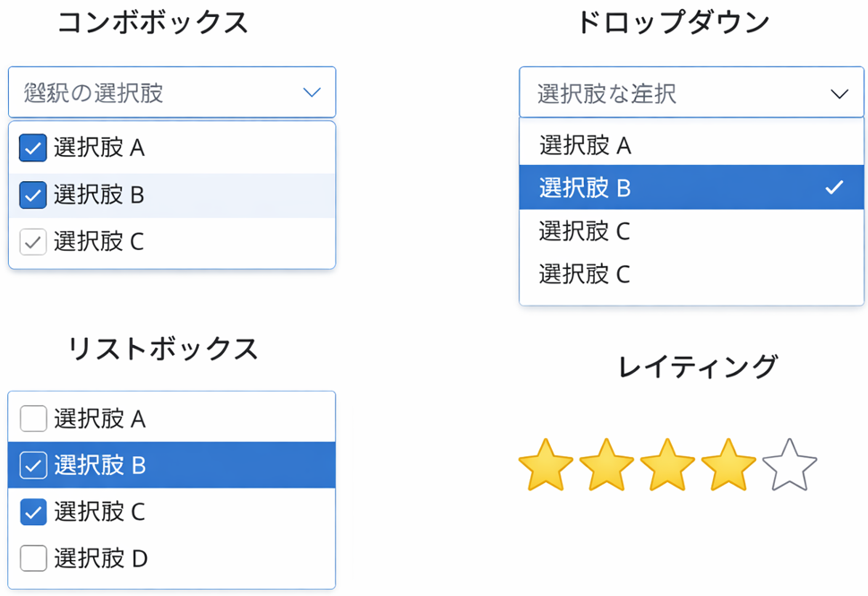Collapse the combobox using its blue chevron
Image resolution: width=868 pixels, height=596 pixels.
312,92
